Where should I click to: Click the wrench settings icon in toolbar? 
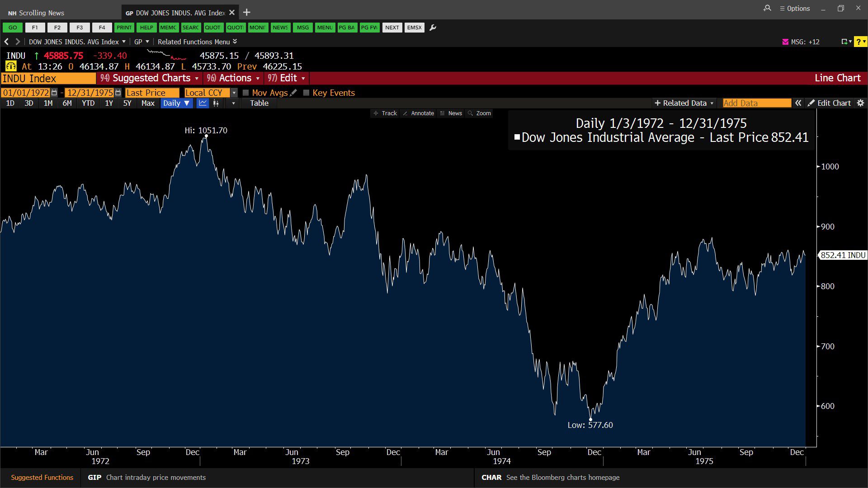click(x=433, y=28)
